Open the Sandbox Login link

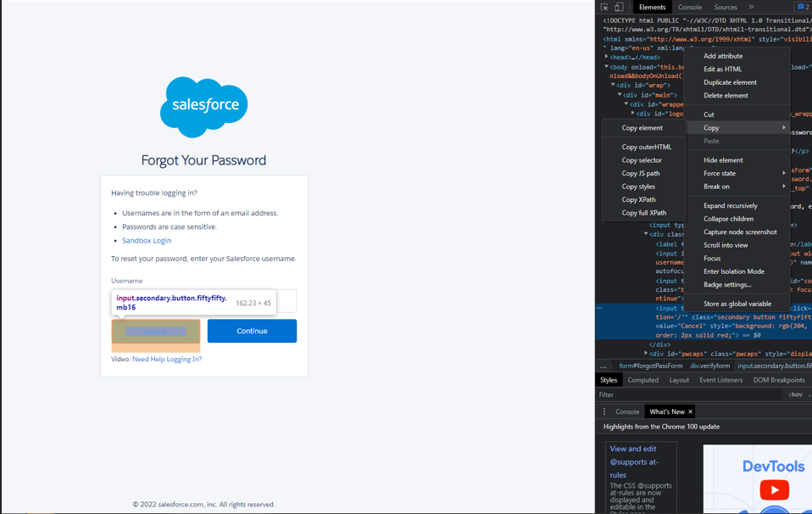147,240
